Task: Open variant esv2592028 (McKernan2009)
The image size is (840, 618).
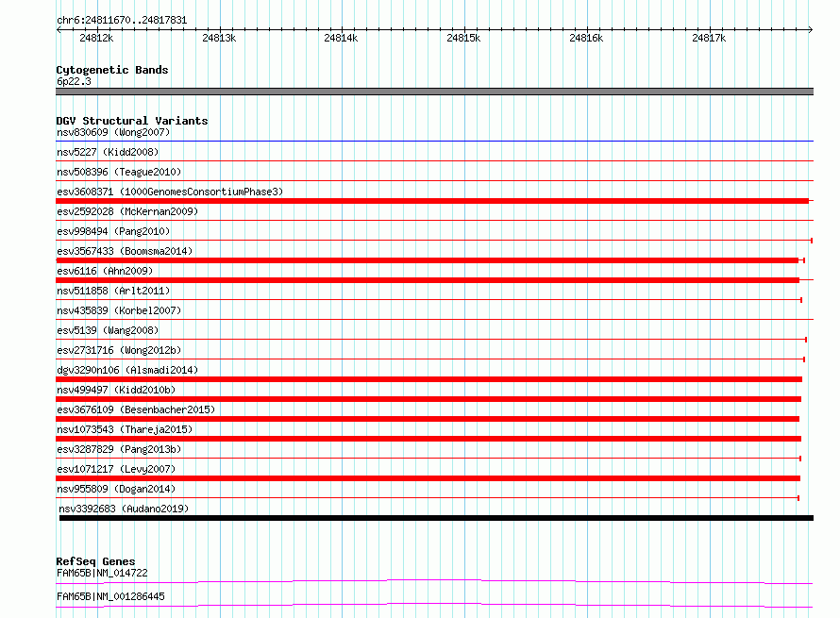Action: click(127, 211)
